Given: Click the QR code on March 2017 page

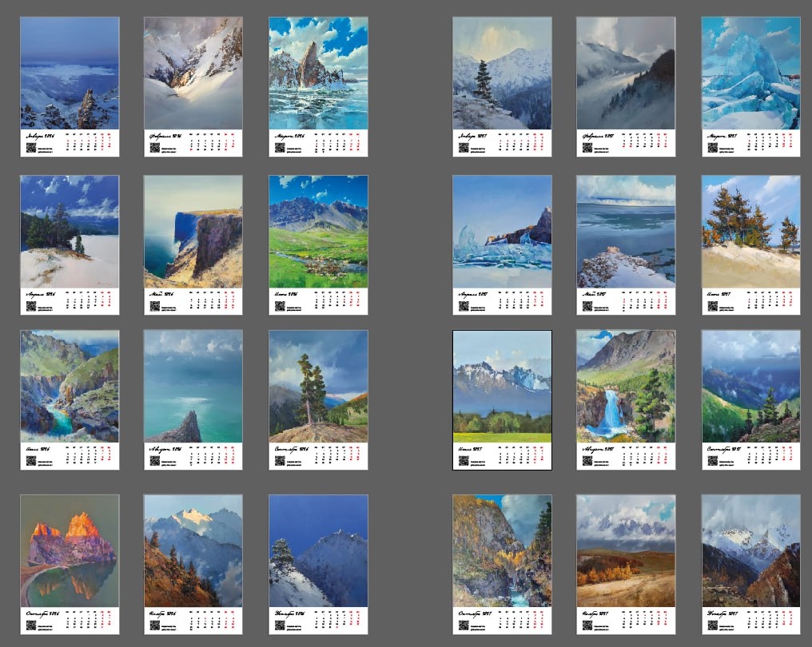Looking at the screenshot, I should (x=712, y=148).
